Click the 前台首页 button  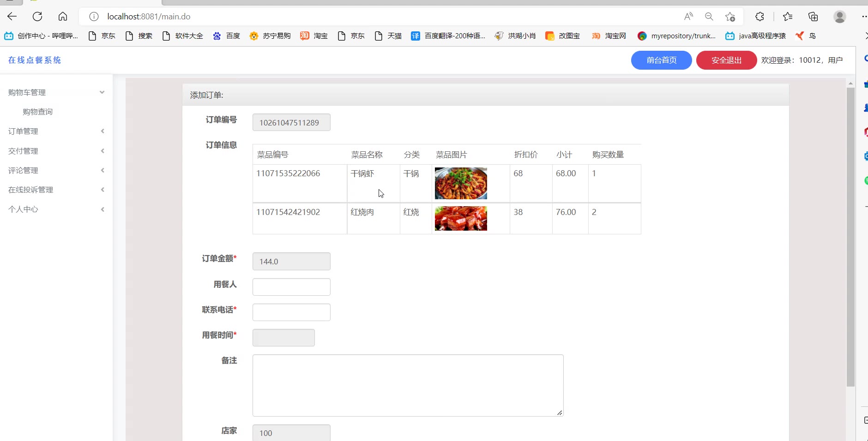click(x=661, y=60)
